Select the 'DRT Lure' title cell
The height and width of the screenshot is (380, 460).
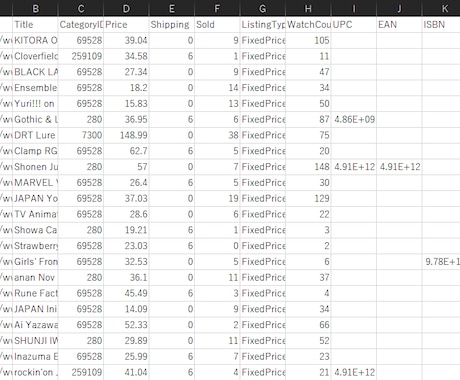tap(35, 135)
